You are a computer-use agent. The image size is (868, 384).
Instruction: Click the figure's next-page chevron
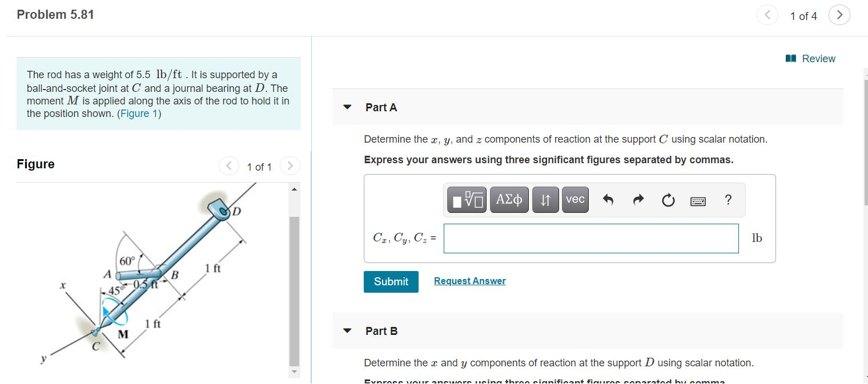(290, 165)
